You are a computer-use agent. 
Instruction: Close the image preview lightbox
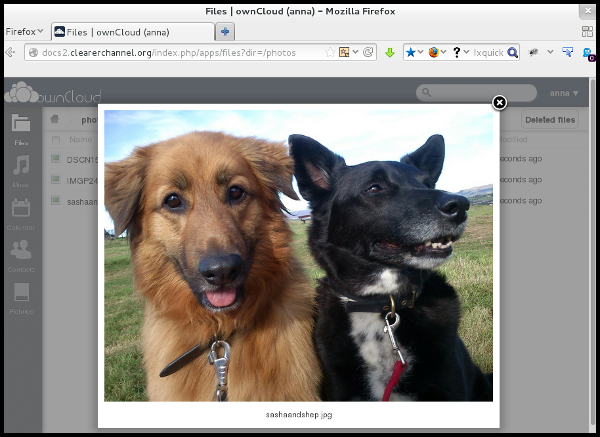point(499,102)
